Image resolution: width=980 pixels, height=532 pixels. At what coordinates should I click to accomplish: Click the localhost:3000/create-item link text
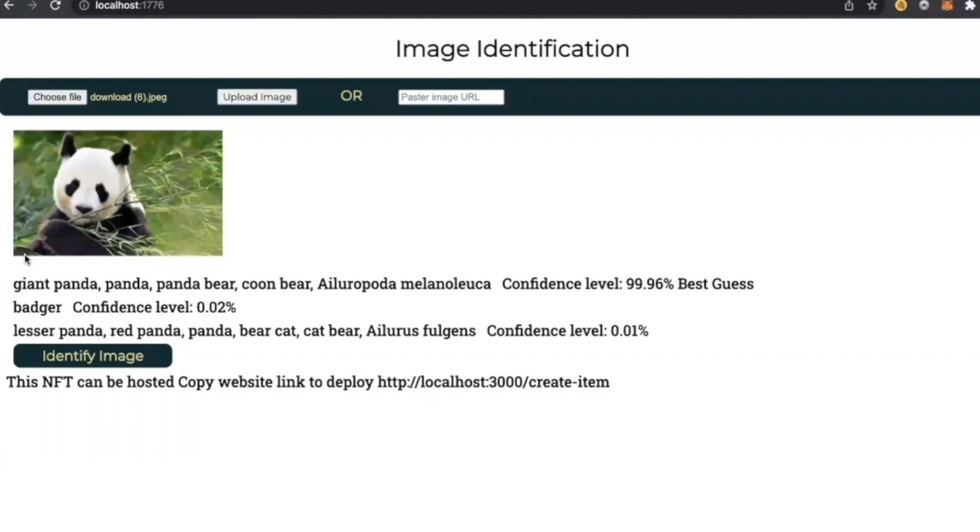click(x=493, y=382)
